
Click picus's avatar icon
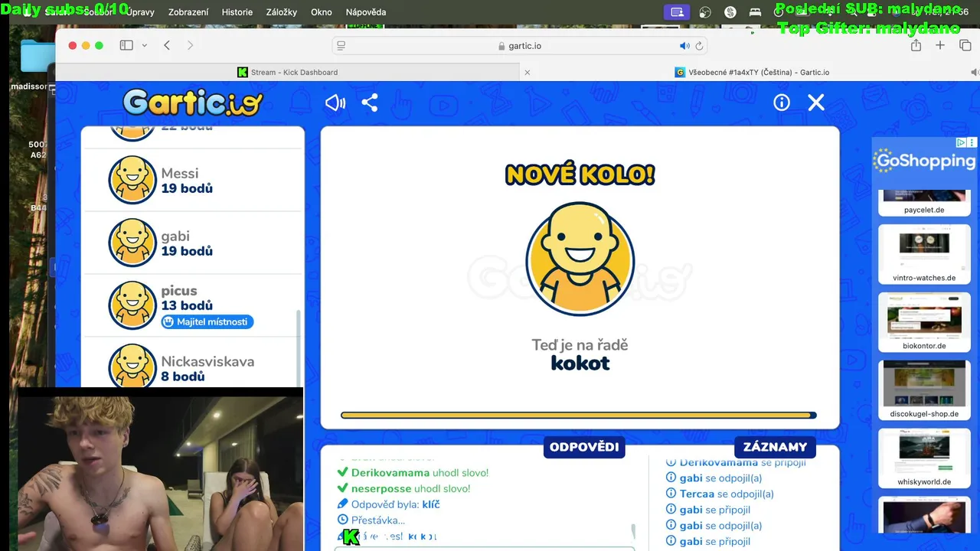(x=132, y=305)
